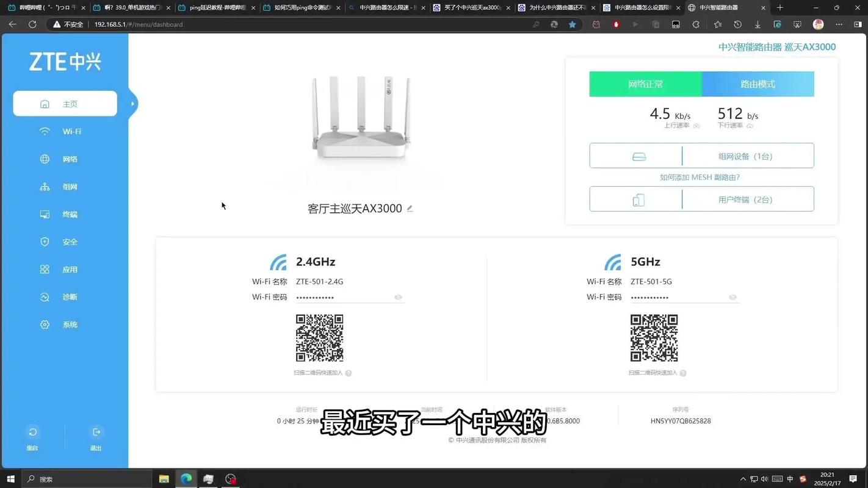Switch to the 中兴路由器怎么设置限 browser tab

click(x=640, y=8)
